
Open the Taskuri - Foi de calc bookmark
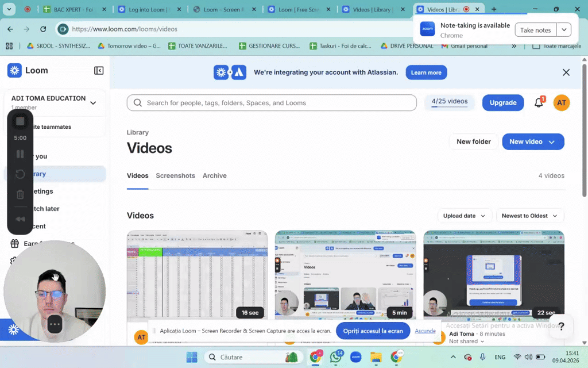(341, 46)
